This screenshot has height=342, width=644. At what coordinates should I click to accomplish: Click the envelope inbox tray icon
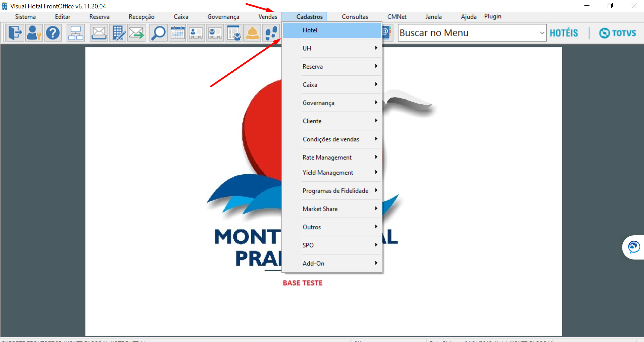click(x=99, y=33)
